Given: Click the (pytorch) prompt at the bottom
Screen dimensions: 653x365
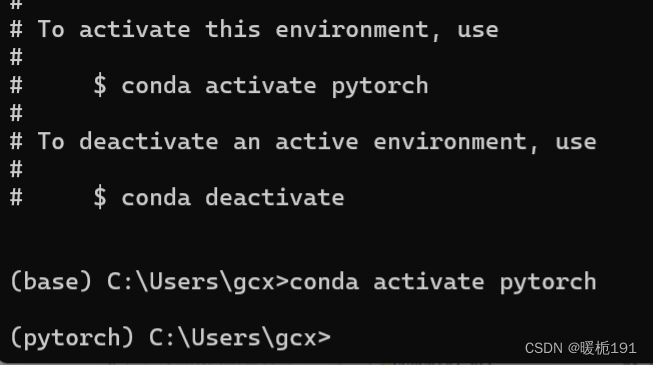Looking at the screenshot, I should tap(171, 338).
